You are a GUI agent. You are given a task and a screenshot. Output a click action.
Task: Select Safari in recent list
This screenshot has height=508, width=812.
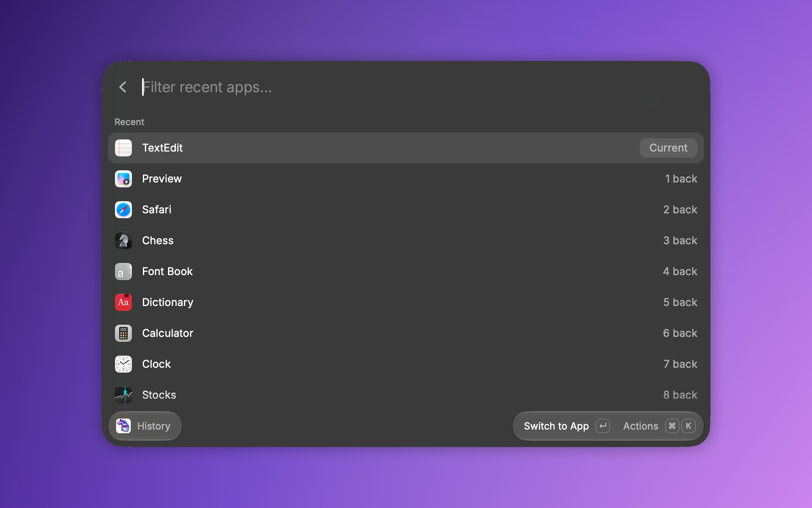406,210
